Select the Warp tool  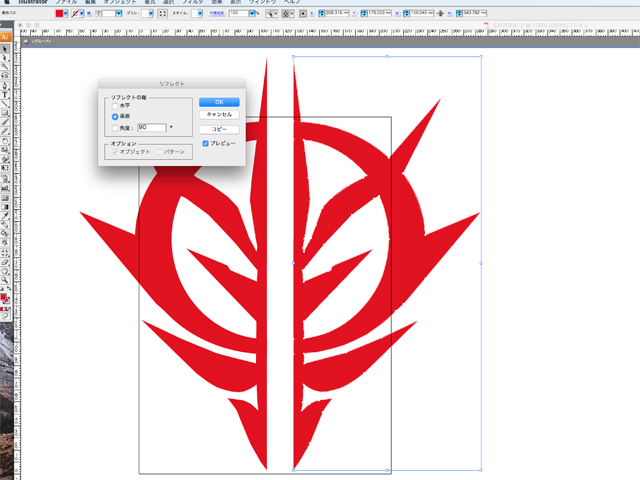click(5, 159)
